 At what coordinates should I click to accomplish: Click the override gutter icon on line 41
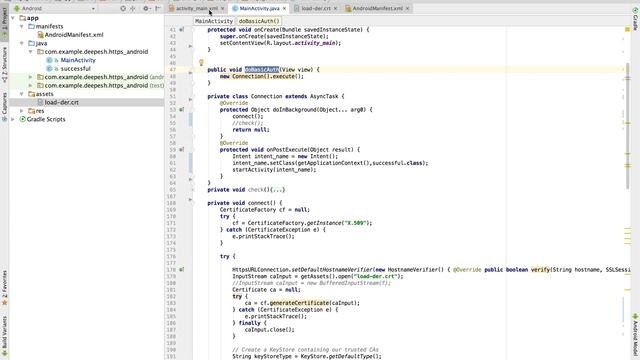click(x=182, y=29)
